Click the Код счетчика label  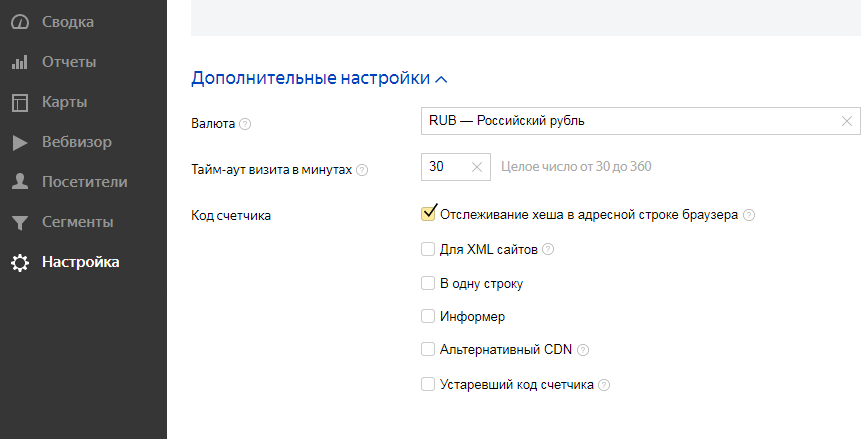tap(231, 216)
